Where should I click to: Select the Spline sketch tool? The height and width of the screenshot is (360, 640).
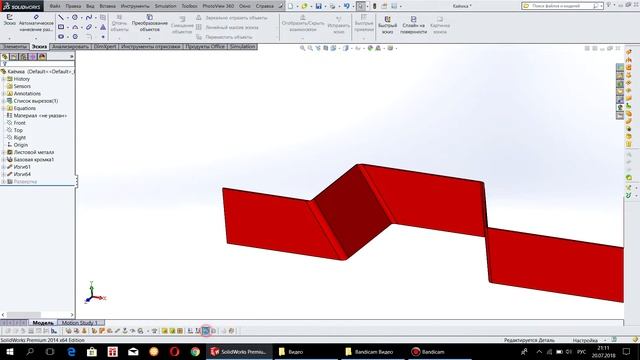(89, 18)
